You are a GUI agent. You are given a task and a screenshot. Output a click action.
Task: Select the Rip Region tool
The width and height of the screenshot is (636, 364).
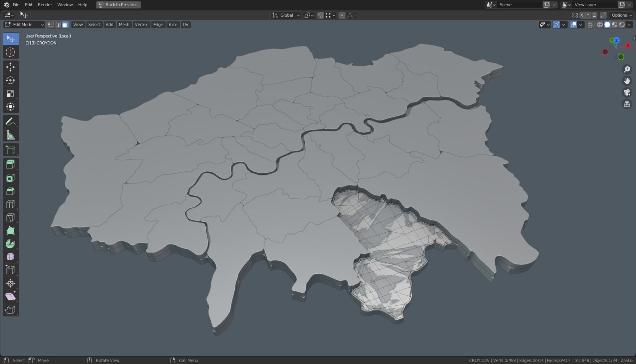tap(11, 309)
